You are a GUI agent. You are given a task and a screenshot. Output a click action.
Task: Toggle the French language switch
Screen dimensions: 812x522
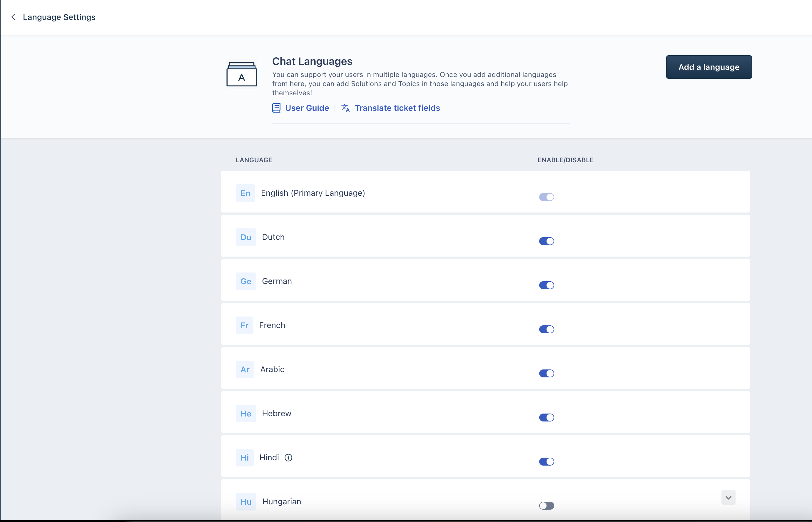546,329
